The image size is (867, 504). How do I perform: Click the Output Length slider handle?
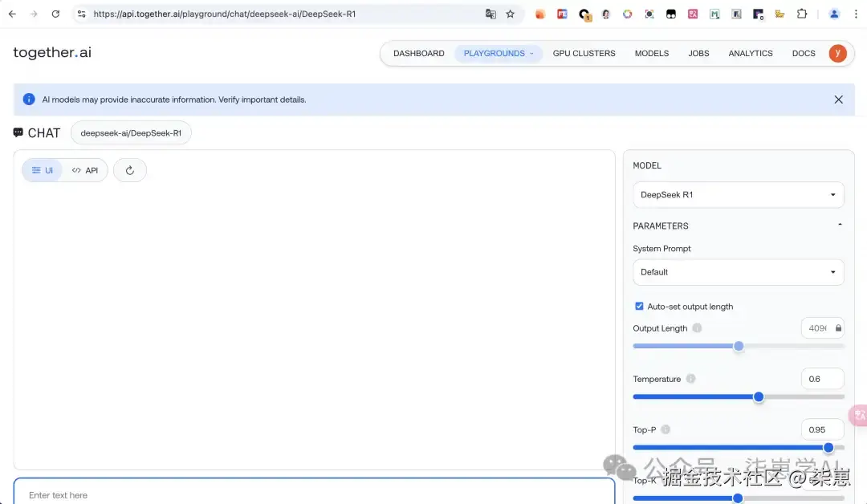(x=739, y=347)
